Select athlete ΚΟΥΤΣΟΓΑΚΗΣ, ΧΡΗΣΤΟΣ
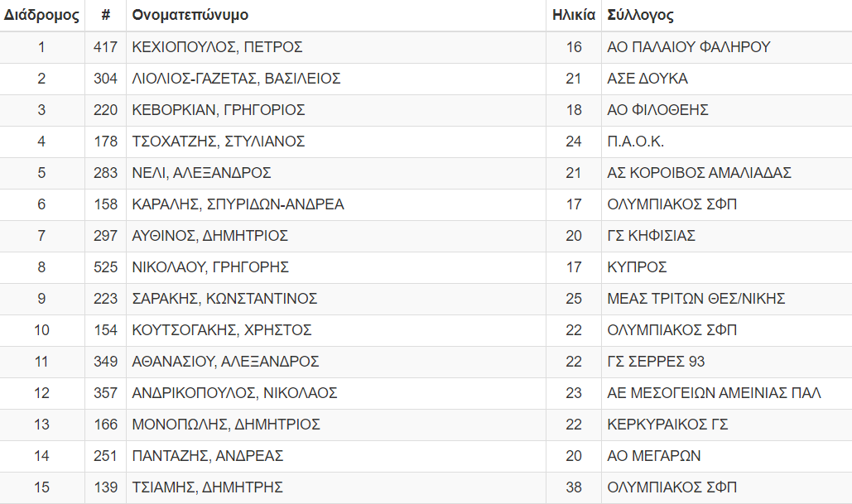 (x=222, y=331)
